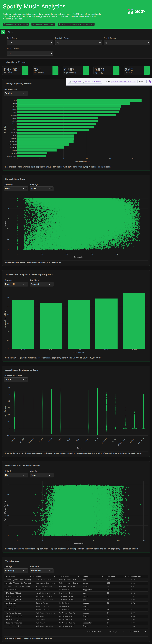Sort by the Duration (min) column header

[x=136, y=577]
